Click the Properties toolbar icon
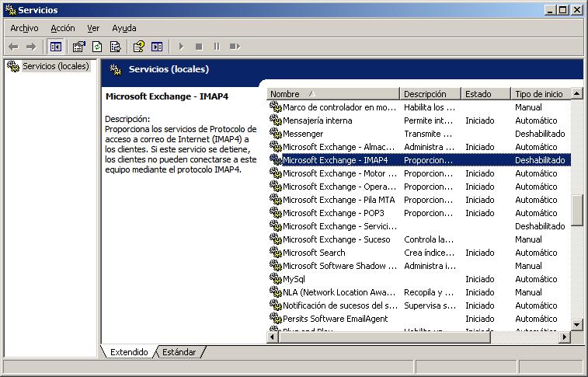Viewport: 588px width, 377px height. coord(78,47)
